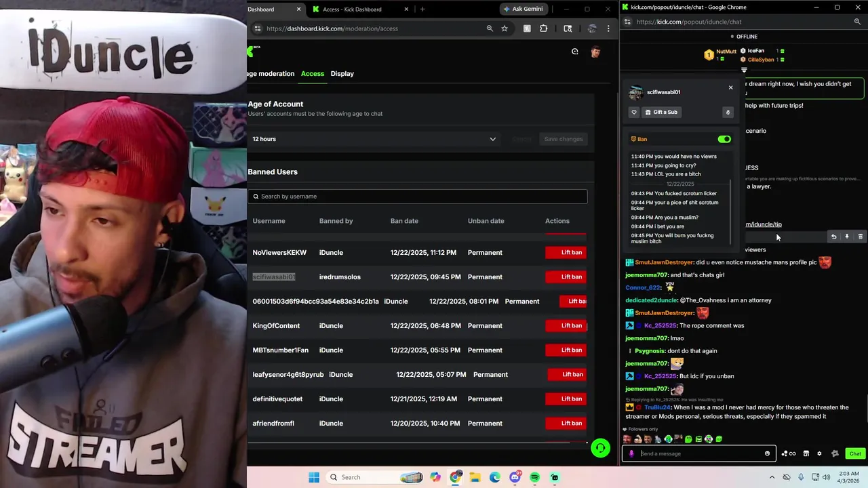Click the zoom magnifier icon in address bar
The width and height of the screenshot is (868, 488).
(490, 28)
